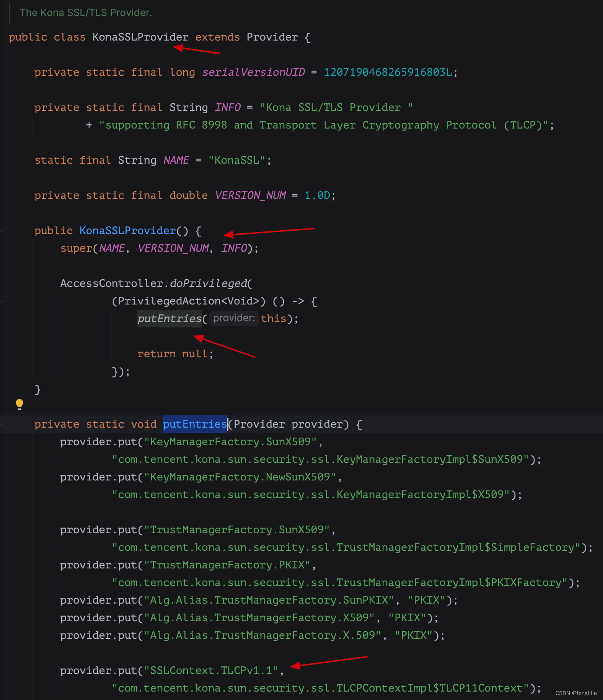Click the yellow lightbulb quick-fix icon
603x700 pixels.
(x=20, y=404)
